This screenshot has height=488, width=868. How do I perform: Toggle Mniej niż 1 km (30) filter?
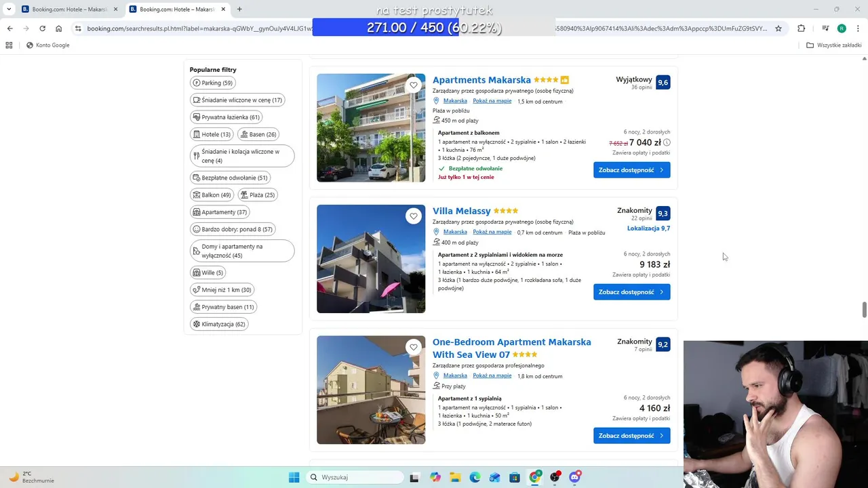pos(222,289)
